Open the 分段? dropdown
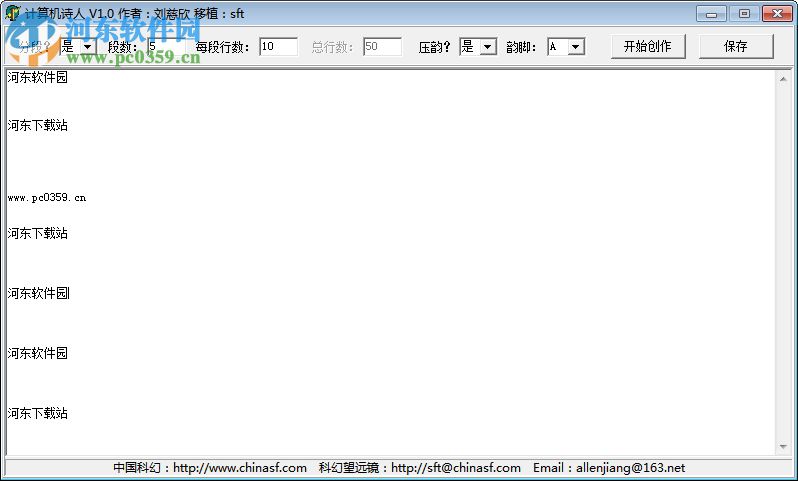Screen dimensions: 798x481 coord(88,47)
